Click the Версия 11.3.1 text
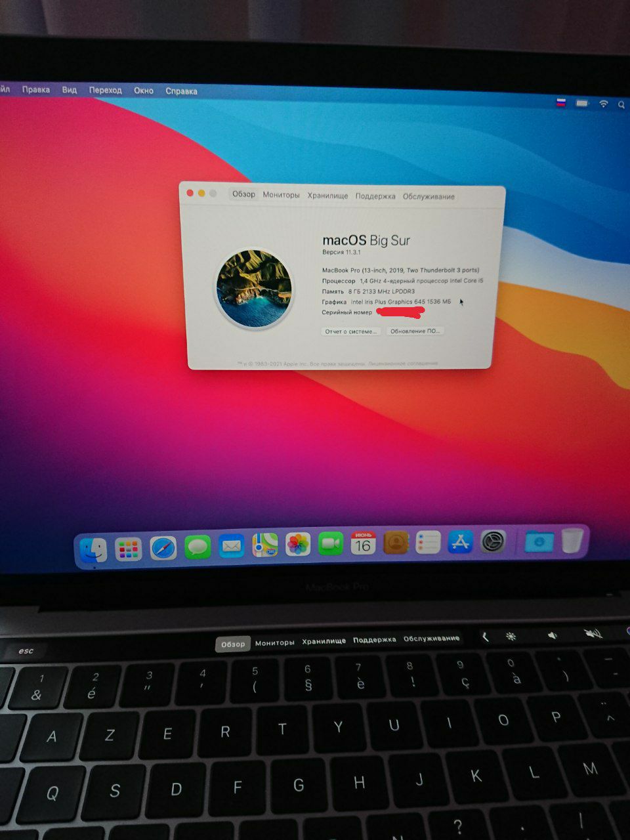 coord(341,252)
